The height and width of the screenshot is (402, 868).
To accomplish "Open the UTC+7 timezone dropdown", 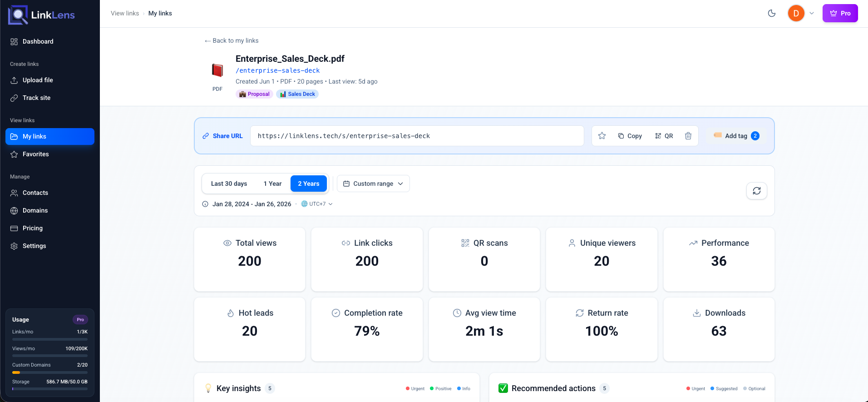I will [x=317, y=204].
